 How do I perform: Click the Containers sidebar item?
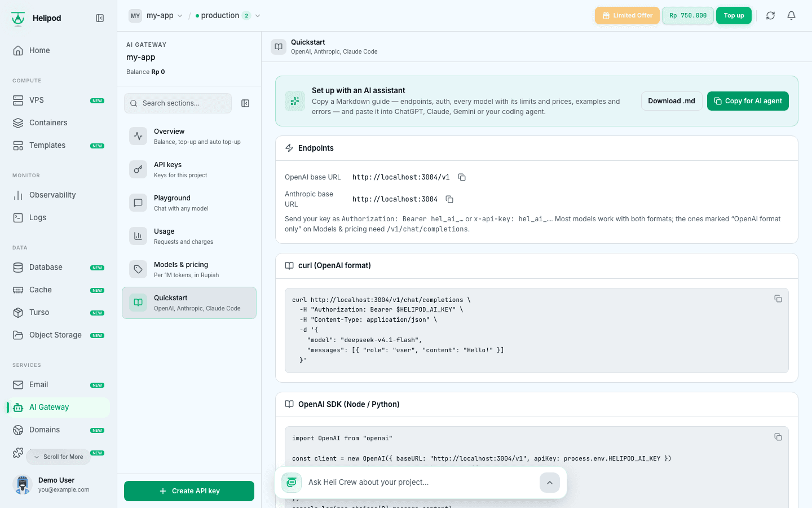(58, 122)
